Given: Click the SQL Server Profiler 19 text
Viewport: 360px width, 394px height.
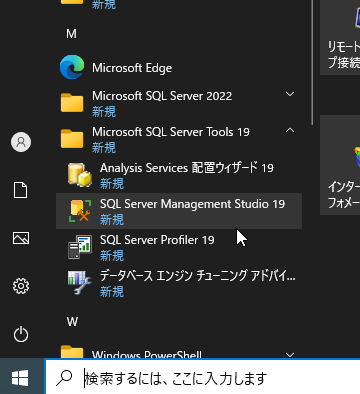Looking at the screenshot, I should tap(157, 240).
